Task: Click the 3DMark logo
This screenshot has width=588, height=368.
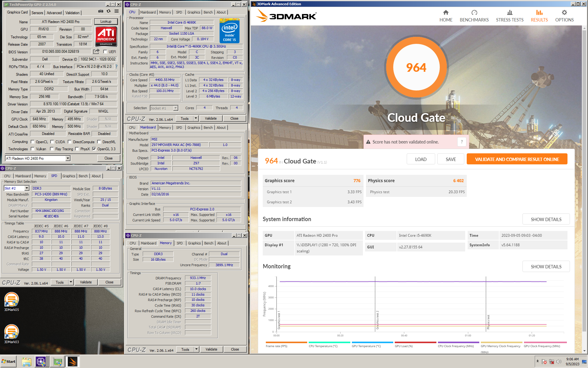Action: (x=286, y=16)
